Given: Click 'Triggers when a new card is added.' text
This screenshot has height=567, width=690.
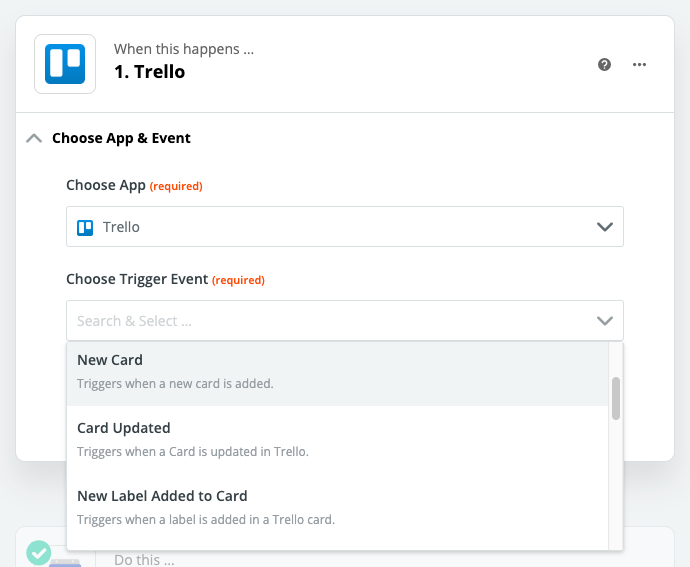Looking at the screenshot, I should pyautogui.click(x=175, y=383).
